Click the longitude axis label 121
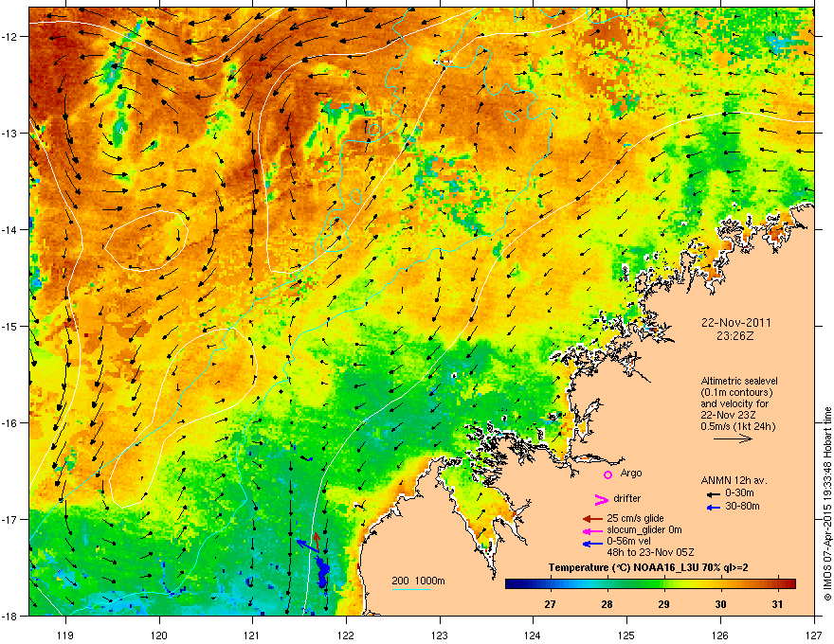The height and width of the screenshot is (644, 834). (252, 635)
